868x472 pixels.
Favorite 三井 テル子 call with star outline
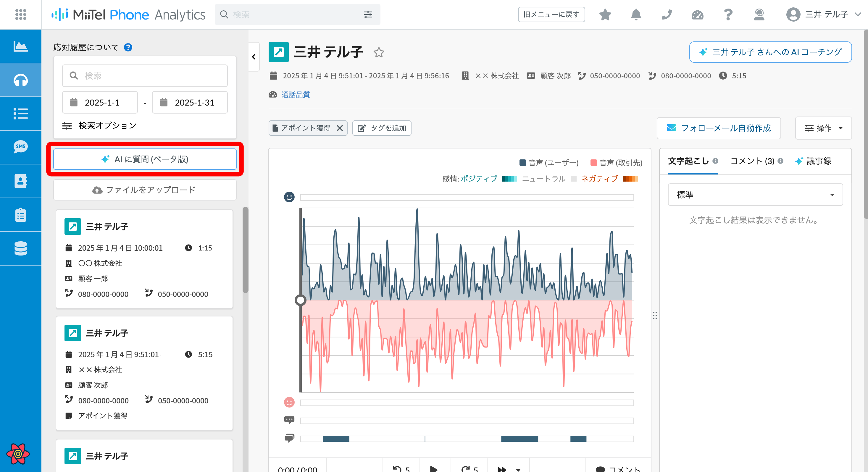[379, 53]
